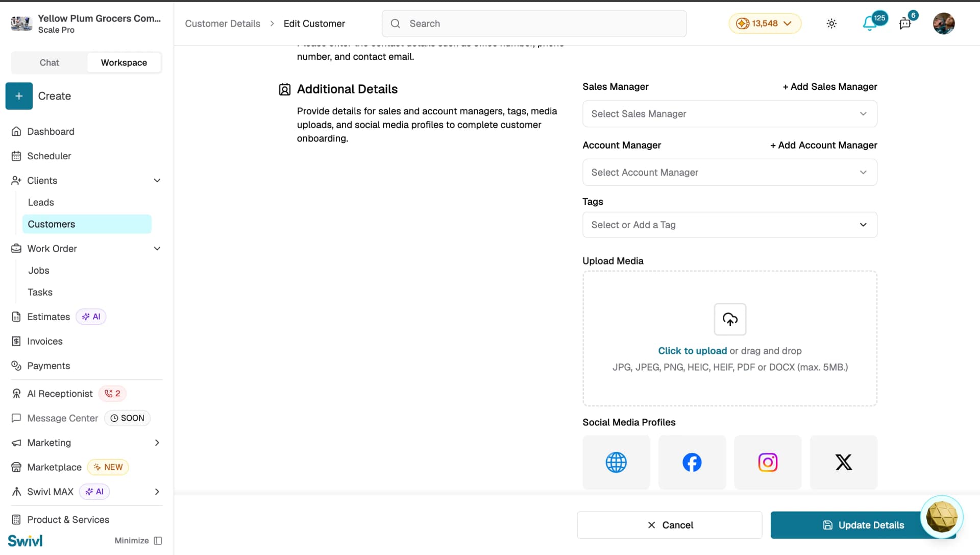This screenshot has height=555, width=980.
Task: Expand the Marketing submenu arrow
Action: [157, 443]
